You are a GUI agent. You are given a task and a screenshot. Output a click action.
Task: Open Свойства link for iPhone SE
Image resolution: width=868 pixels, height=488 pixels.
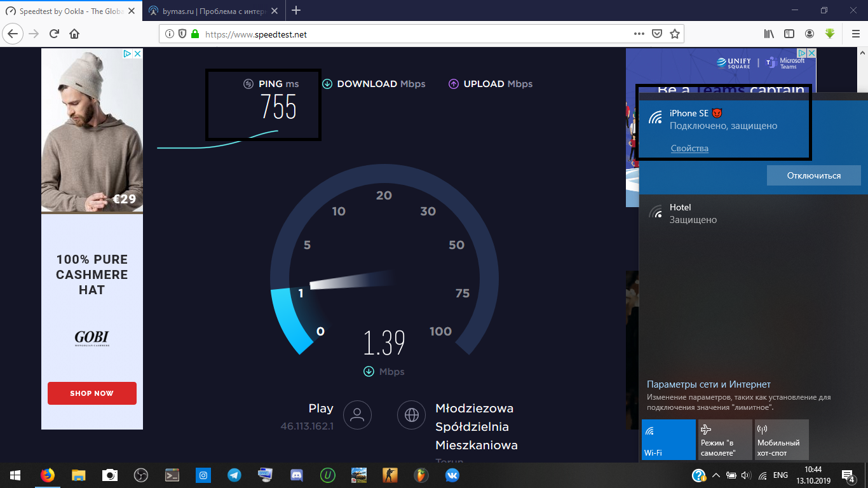point(689,148)
